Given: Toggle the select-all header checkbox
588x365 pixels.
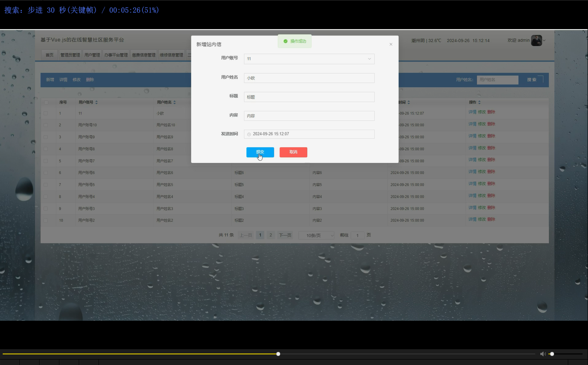Looking at the screenshot, I should pos(46,103).
